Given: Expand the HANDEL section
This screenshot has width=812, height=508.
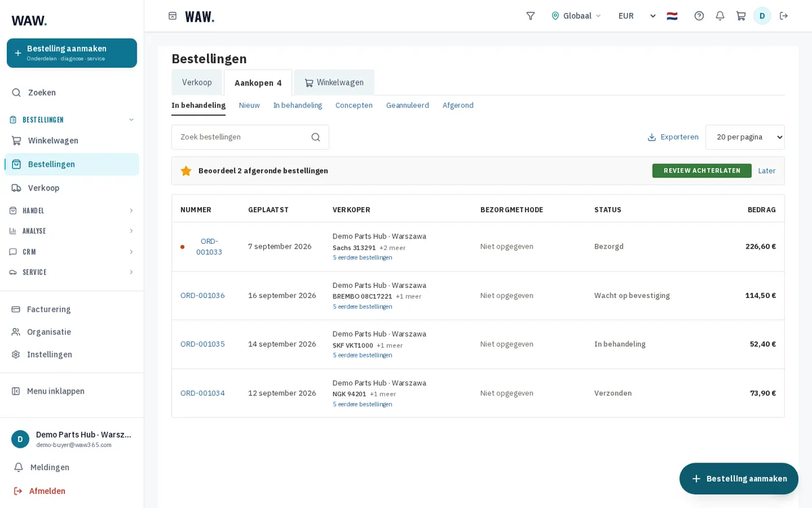Looking at the screenshot, I should [x=72, y=211].
